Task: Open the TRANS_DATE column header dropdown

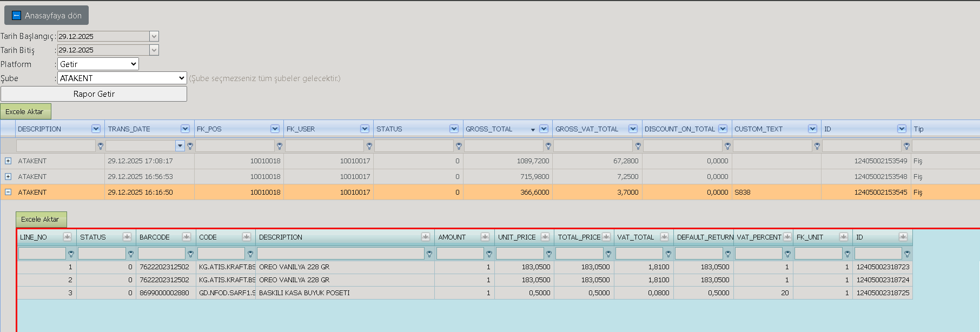Action: tap(185, 129)
